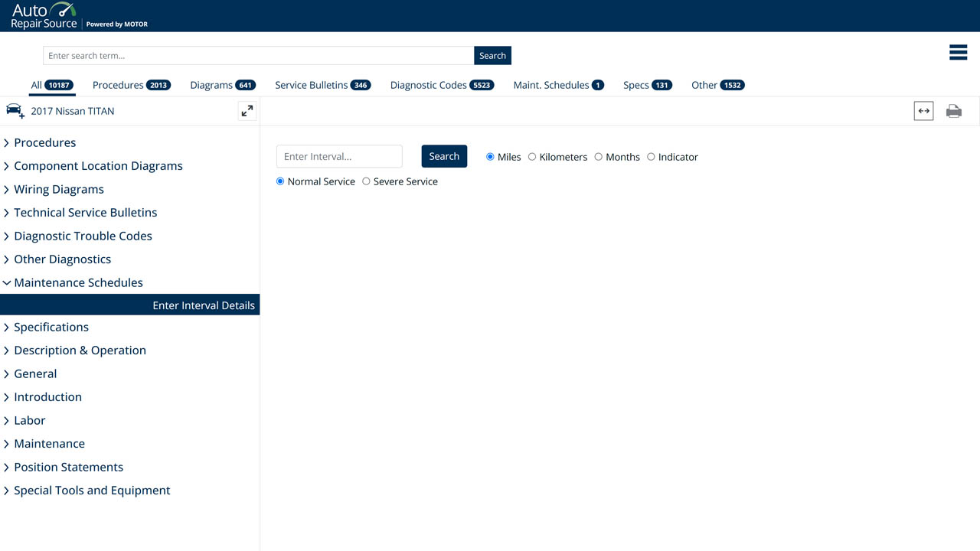Select Enter Interval Details in sidebar

204,305
